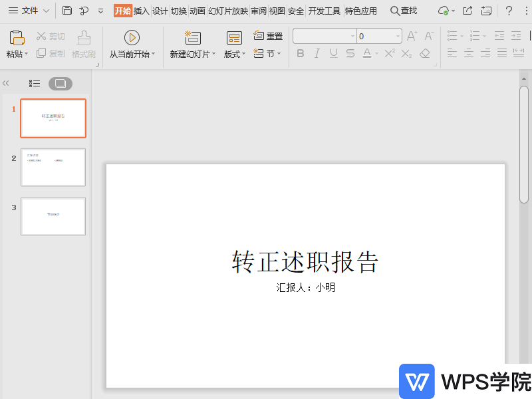Screen dimensions: 532x399
Task: Toggle italic formatting
Action: [x=317, y=53]
